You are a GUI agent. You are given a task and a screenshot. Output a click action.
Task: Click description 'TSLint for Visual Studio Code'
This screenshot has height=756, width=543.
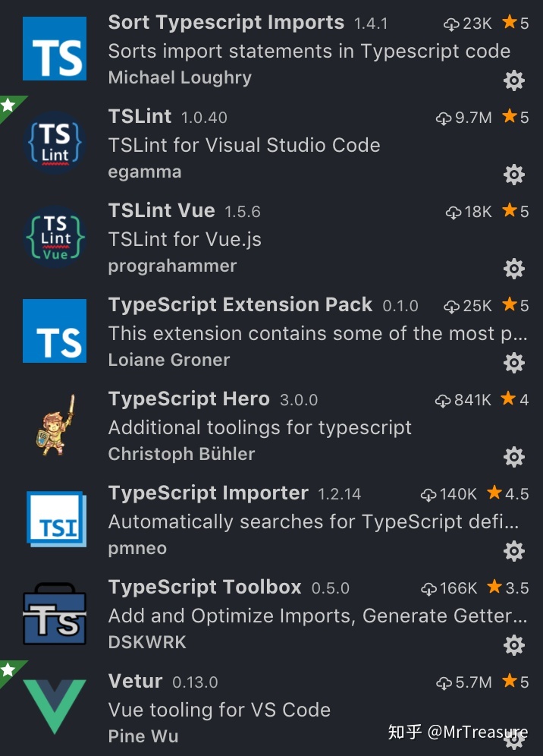click(244, 145)
